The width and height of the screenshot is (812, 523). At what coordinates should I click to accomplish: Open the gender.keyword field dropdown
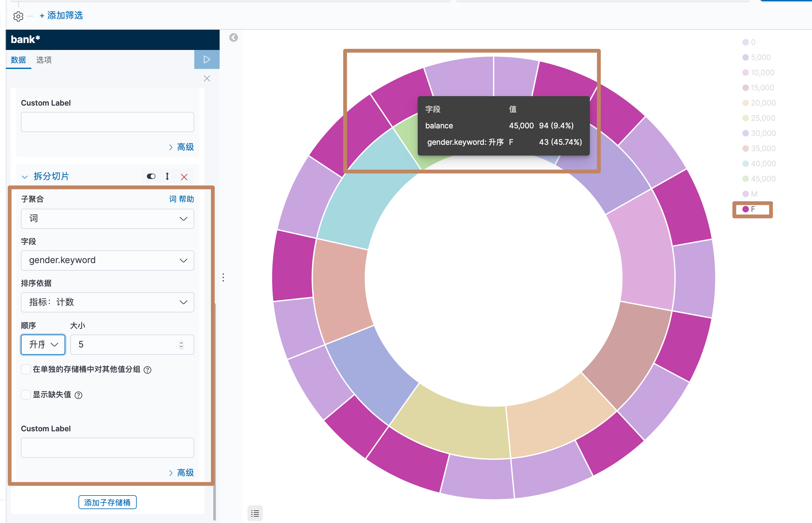(107, 261)
